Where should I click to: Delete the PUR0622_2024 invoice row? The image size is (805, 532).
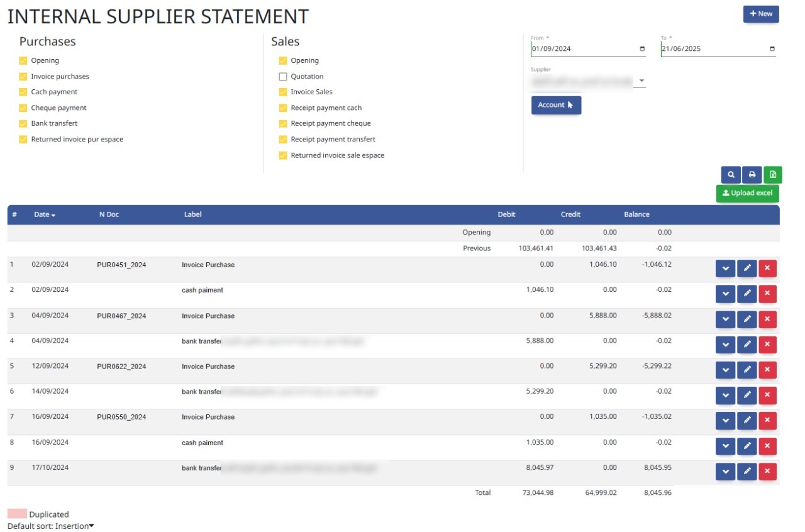pyautogui.click(x=767, y=370)
